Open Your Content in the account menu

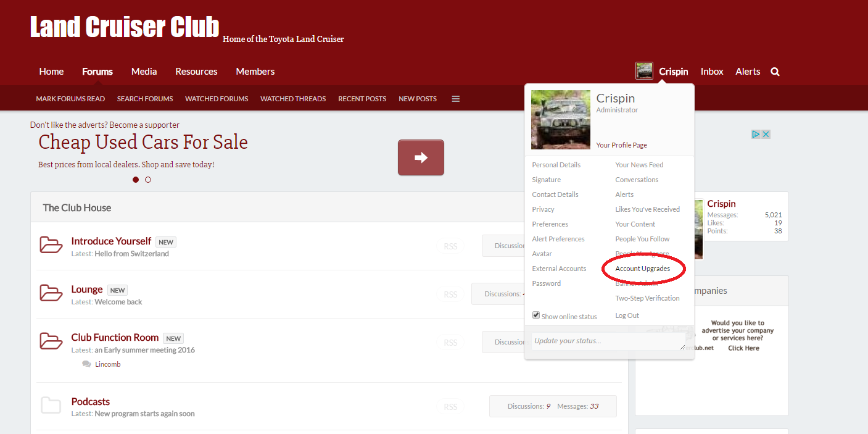pyautogui.click(x=635, y=224)
